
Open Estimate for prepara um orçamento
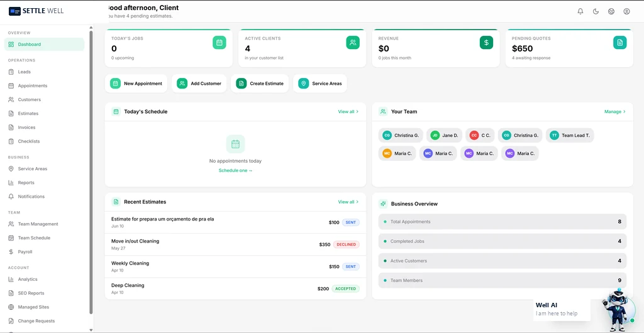[235, 222]
